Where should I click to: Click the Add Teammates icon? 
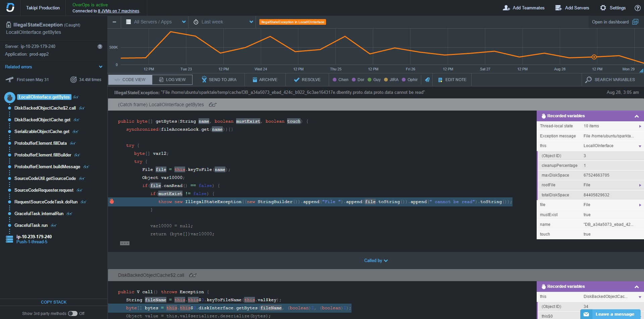(x=506, y=8)
